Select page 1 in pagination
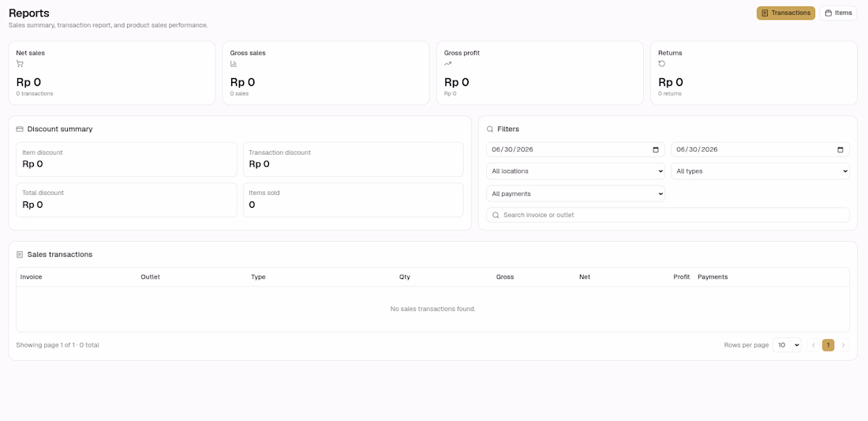The width and height of the screenshot is (868, 421). [x=828, y=345]
